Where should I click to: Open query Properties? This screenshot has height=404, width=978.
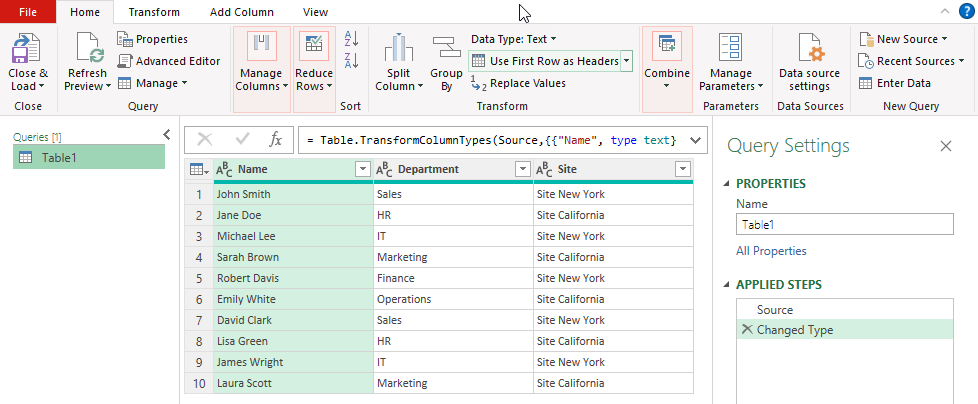click(152, 39)
